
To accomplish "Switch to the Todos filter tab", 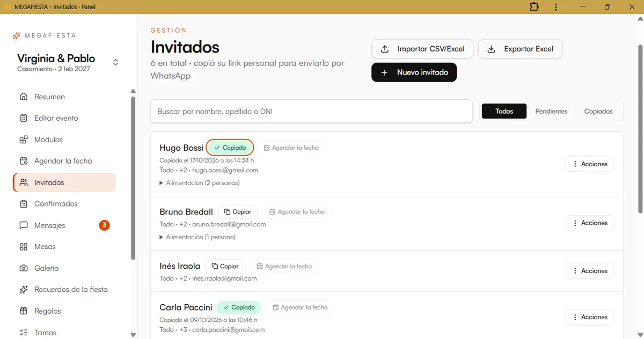I will (x=504, y=111).
